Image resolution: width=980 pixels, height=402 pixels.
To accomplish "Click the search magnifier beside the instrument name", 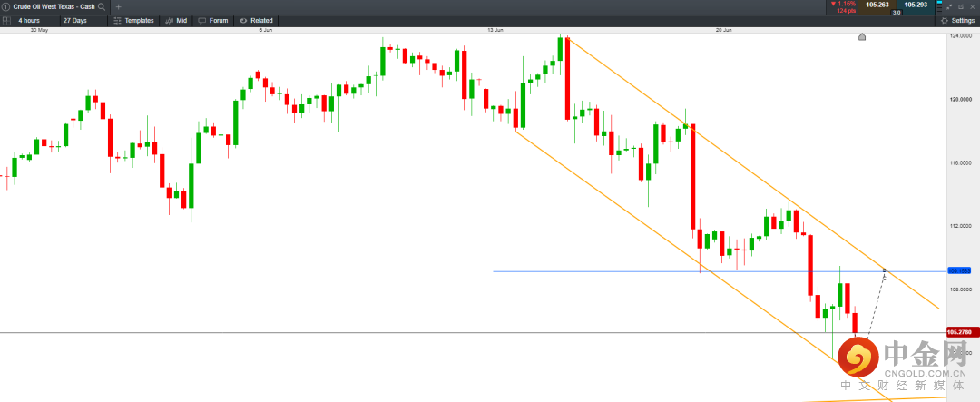I will (101, 6).
